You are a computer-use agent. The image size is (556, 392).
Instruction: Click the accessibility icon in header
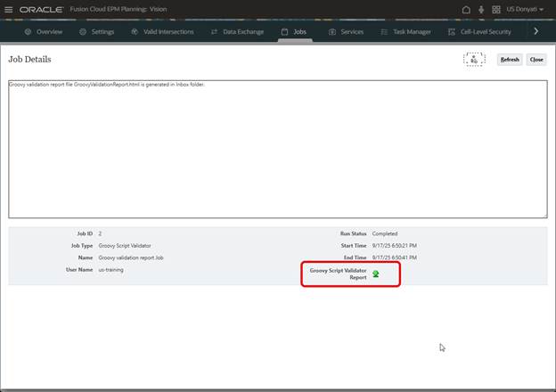(481, 9)
